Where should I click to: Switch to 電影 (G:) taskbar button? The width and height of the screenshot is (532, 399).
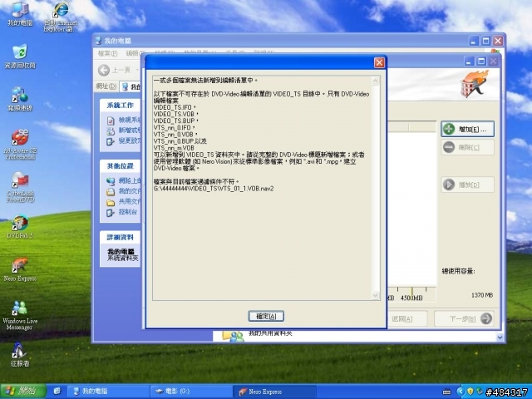pyautogui.click(x=190, y=392)
